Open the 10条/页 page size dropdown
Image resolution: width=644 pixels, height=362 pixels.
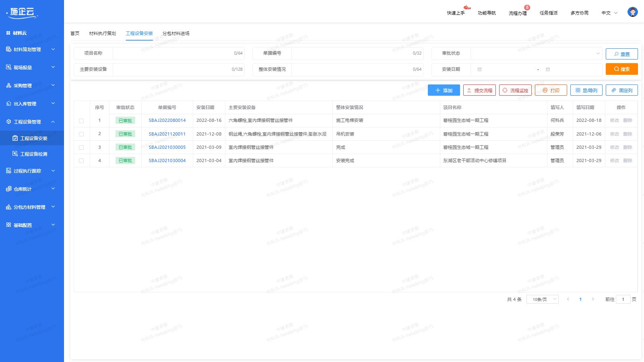click(542, 299)
